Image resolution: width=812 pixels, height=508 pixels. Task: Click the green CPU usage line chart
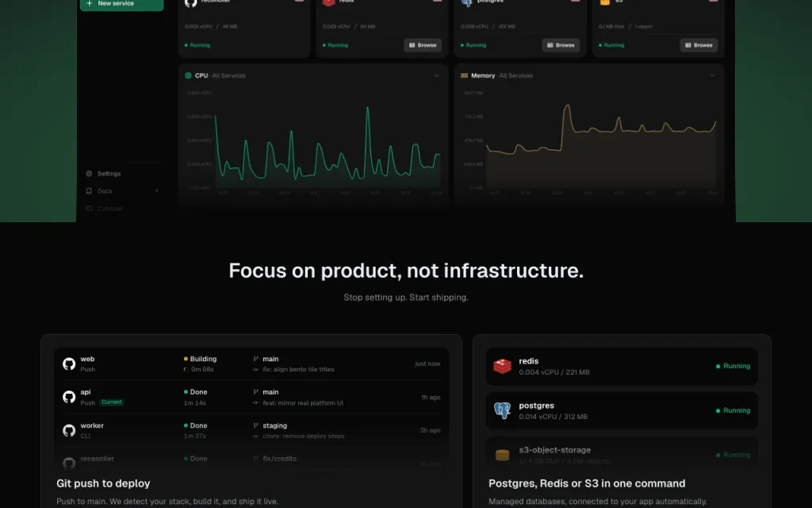[x=327, y=148]
